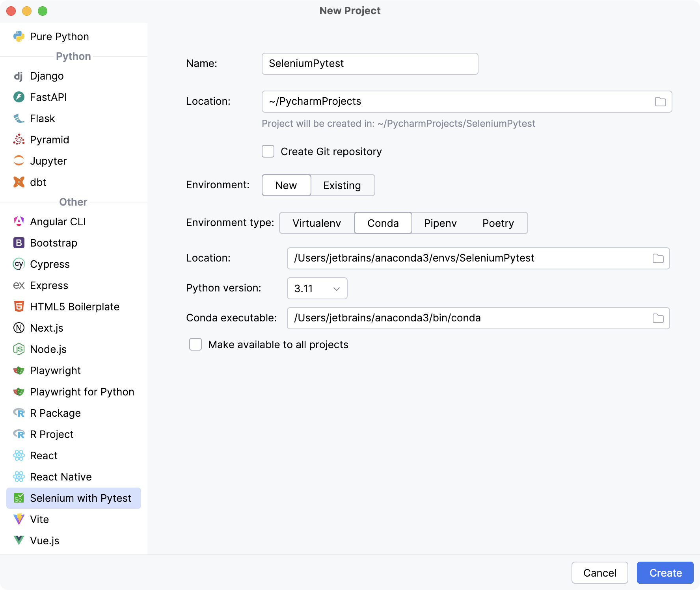Image resolution: width=700 pixels, height=590 pixels.
Task: Check Make available to all projects
Action: [195, 344]
